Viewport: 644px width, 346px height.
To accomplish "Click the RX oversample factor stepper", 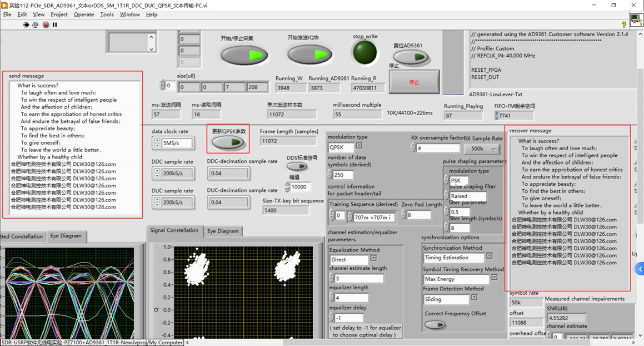I will click(x=413, y=147).
